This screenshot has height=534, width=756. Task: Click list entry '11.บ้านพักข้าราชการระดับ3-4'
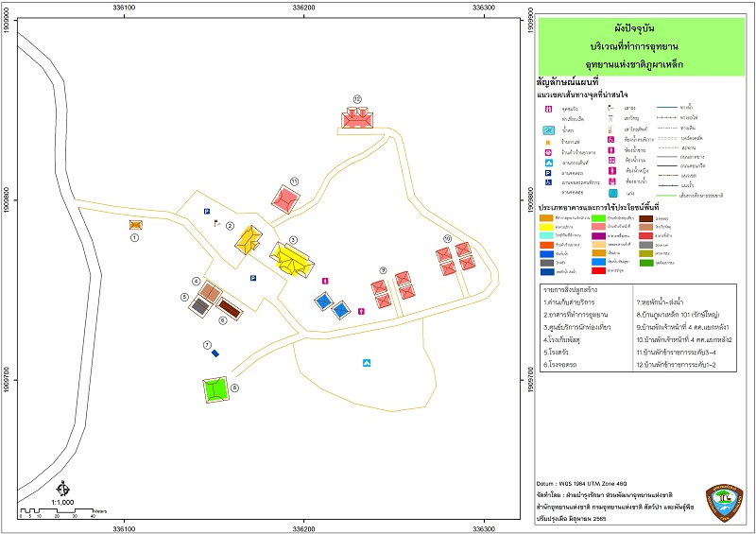click(677, 353)
